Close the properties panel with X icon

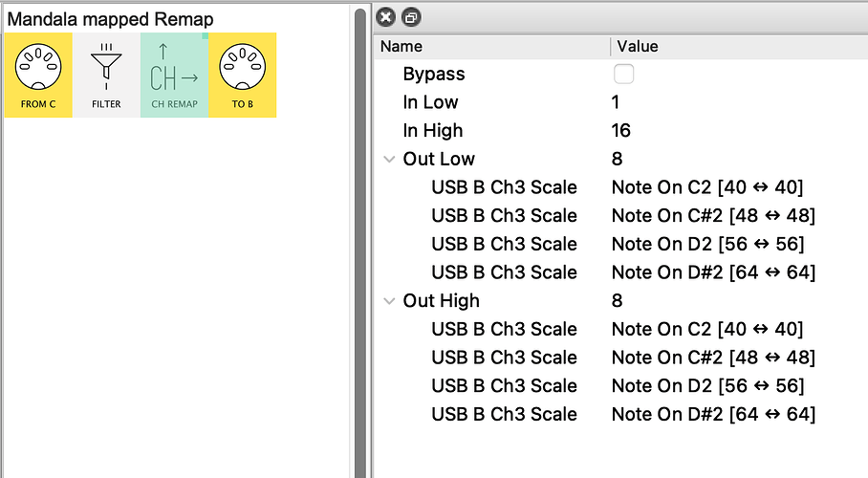386,18
